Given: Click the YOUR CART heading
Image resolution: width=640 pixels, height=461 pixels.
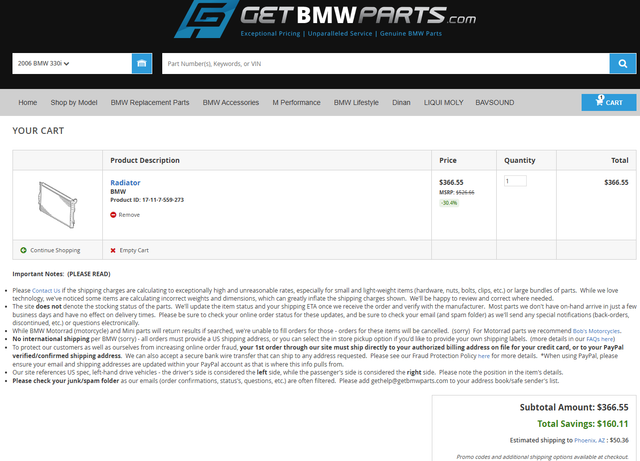Looking at the screenshot, I should pyautogui.click(x=38, y=131).
